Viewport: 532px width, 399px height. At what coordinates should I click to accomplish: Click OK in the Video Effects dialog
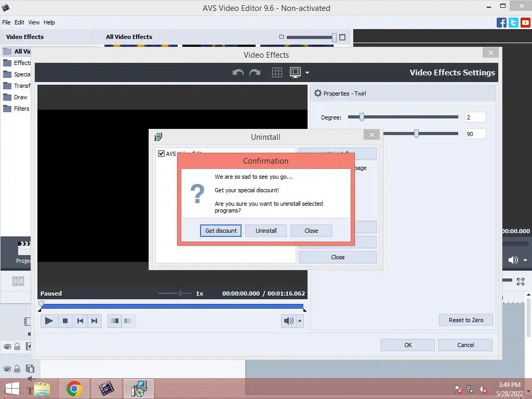coord(408,345)
